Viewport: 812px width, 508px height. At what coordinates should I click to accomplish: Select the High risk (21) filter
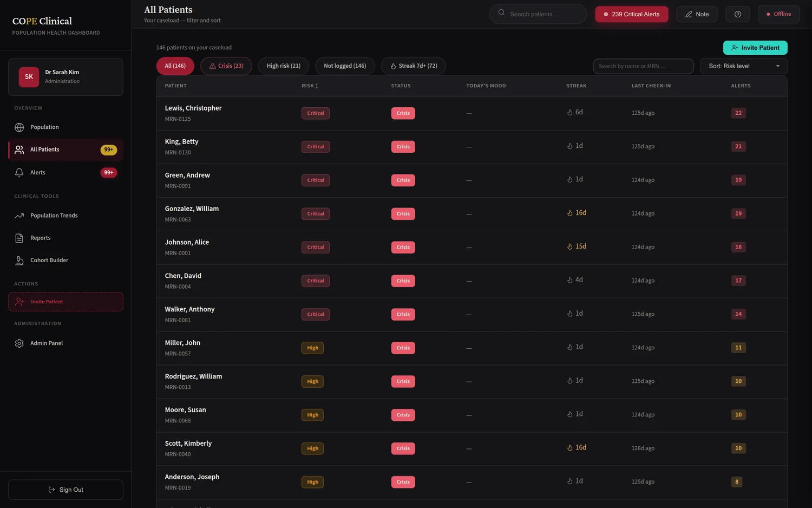point(283,66)
